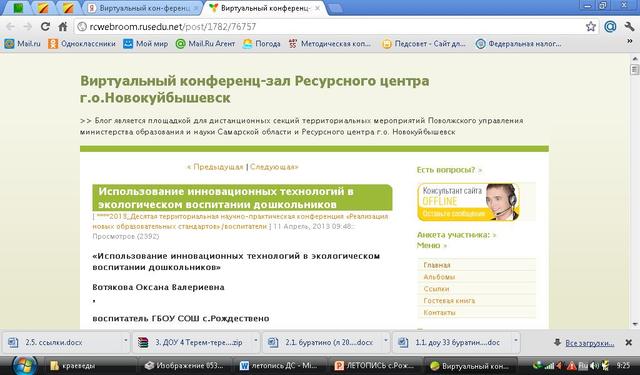Go to Предыдущая post link
Viewport: 640px width, 375px height.
point(215,167)
